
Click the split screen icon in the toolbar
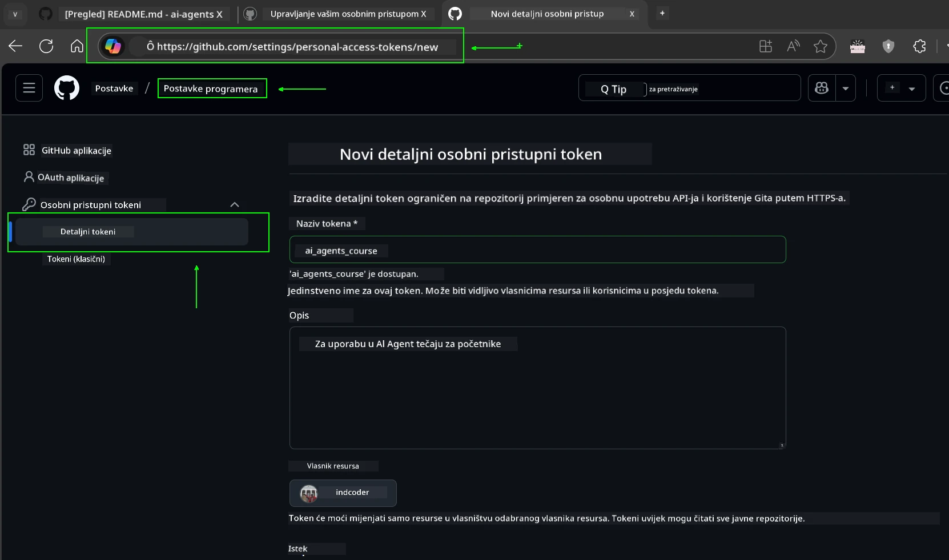(765, 46)
